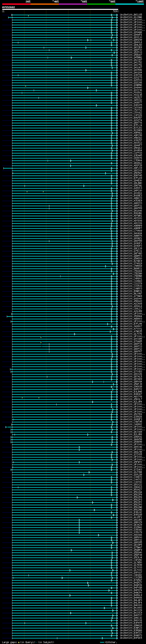Click the red 20% identity legend bar

pos(16,4)
